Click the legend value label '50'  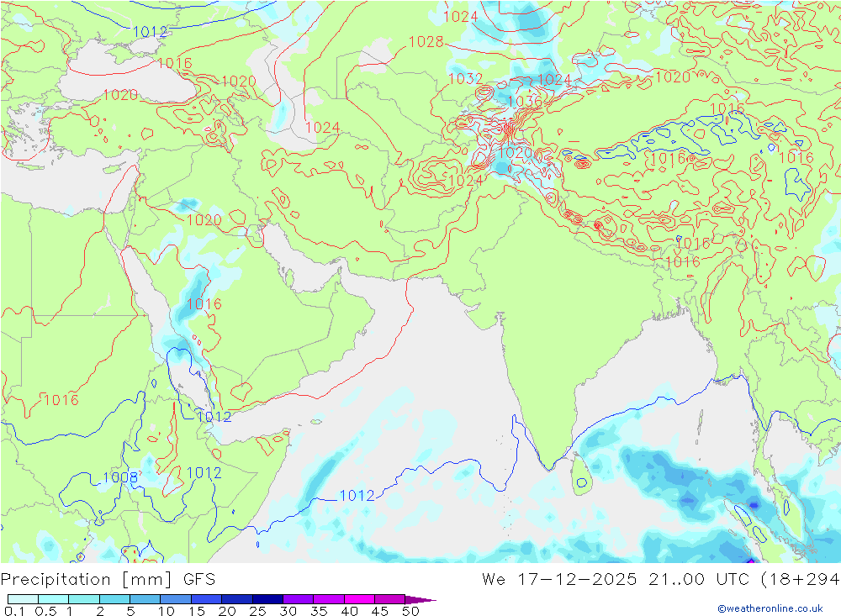410,611
